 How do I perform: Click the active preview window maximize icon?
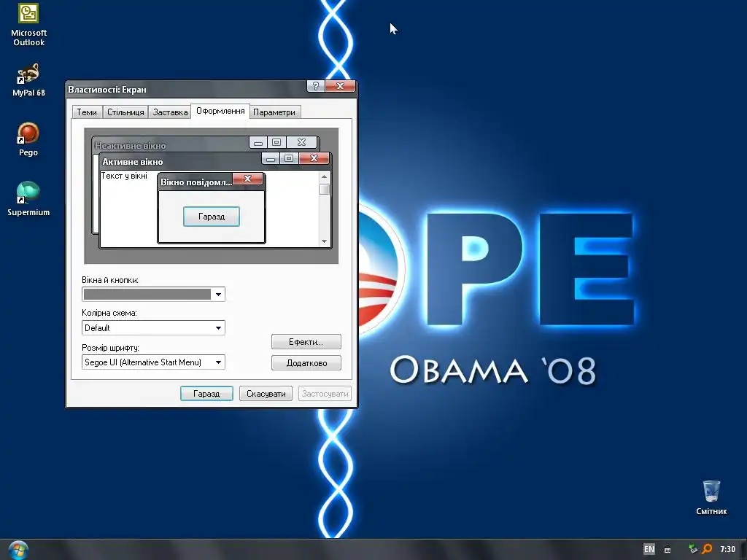tap(289, 158)
